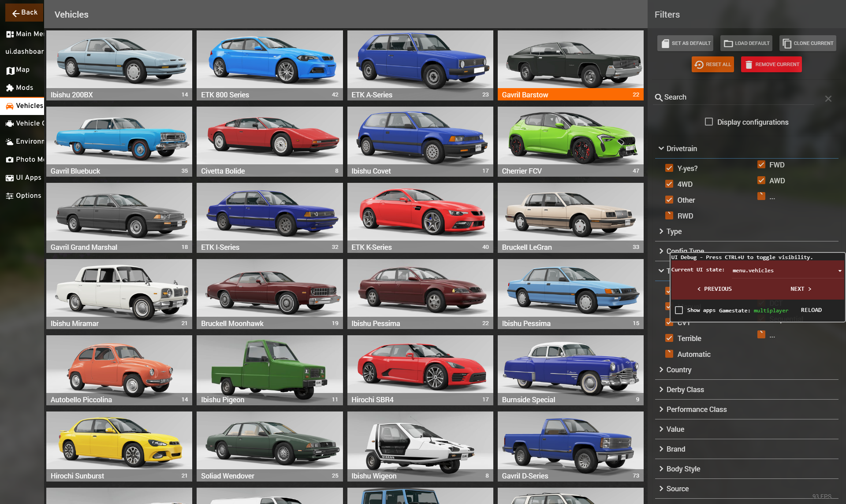Open Mods in the sidebar
Image resolution: width=846 pixels, height=504 pixels.
click(x=22, y=88)
